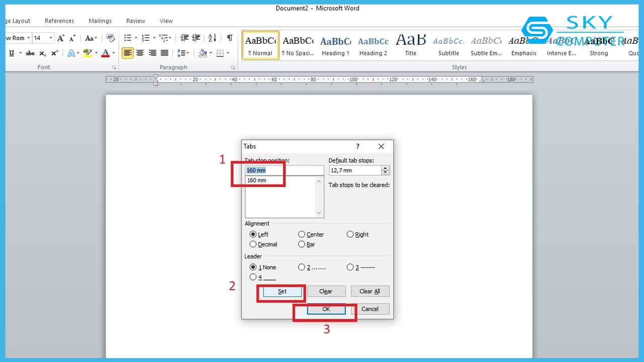Viewport: 644px width, 362px height.
Task: Switch to the Review tab
Action: (136, 21)
